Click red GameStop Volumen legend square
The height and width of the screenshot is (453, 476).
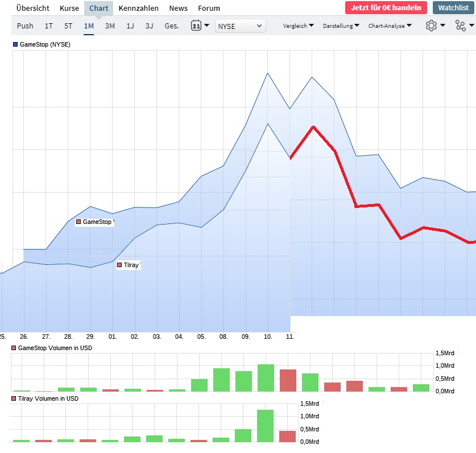(x=14, y=348)
